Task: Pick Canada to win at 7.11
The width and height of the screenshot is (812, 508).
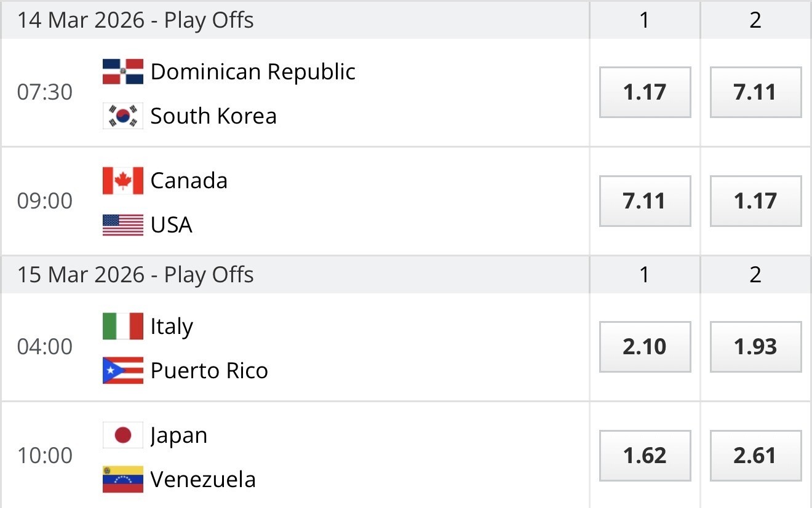Action: coord(645,201)
